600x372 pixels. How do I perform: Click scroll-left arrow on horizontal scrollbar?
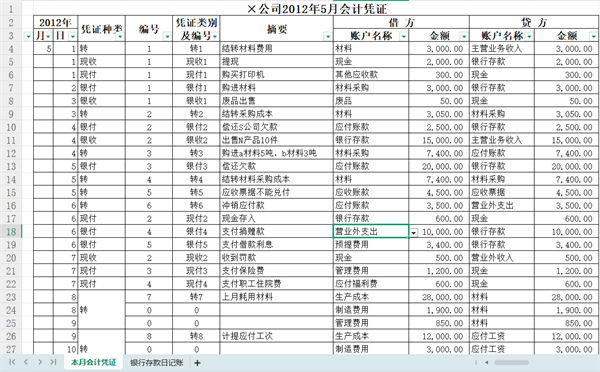(x=486, y=362)
